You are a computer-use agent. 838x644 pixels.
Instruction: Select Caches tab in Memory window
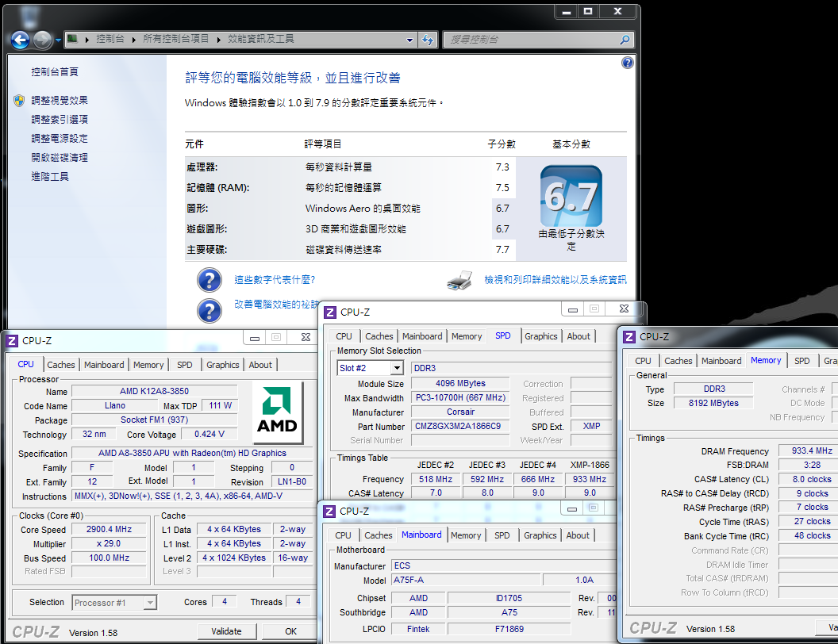(678, 361)
